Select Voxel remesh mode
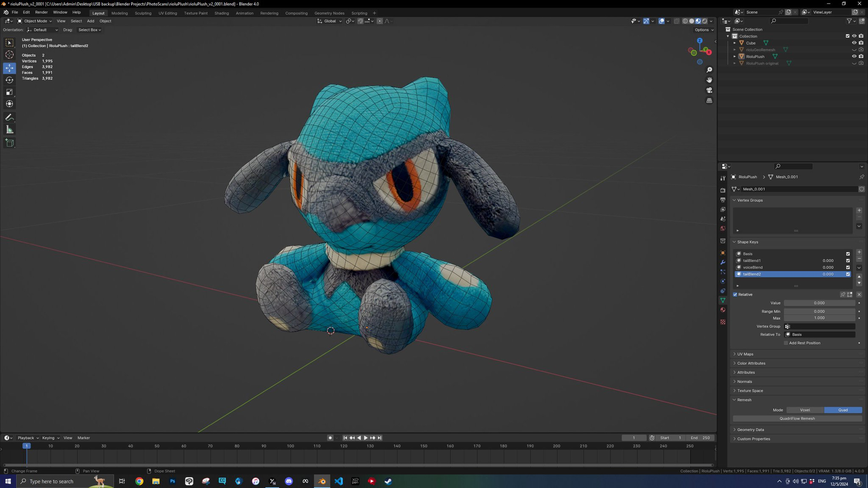Image resolution: width=868 pixels, height=488 pixels. pos(805,410)
